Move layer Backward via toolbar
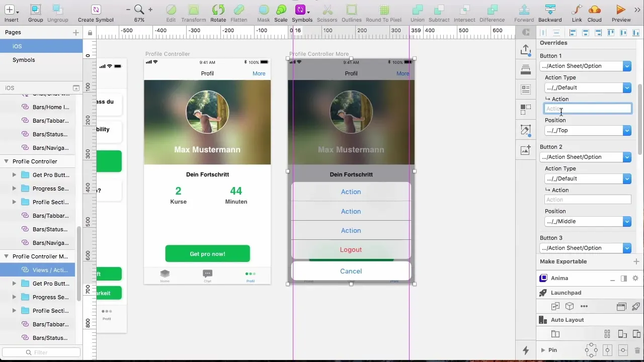 tap(550, 10)
